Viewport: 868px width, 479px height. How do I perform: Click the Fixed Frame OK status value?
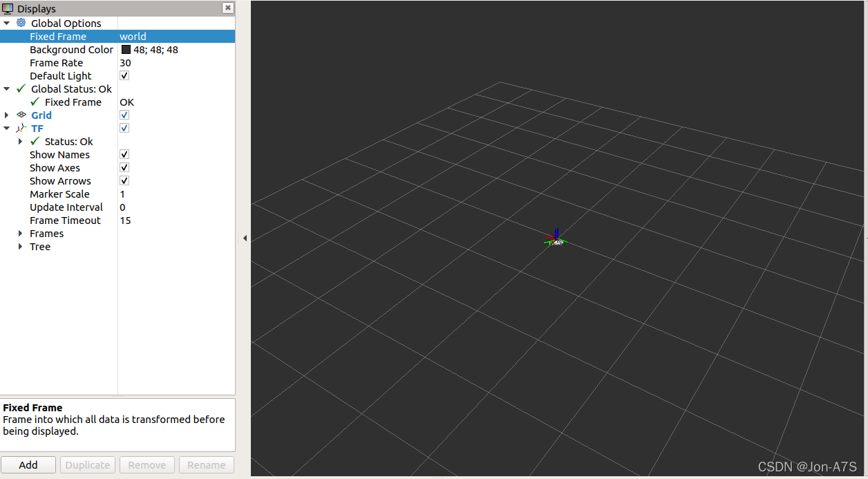tap(126, 102)
